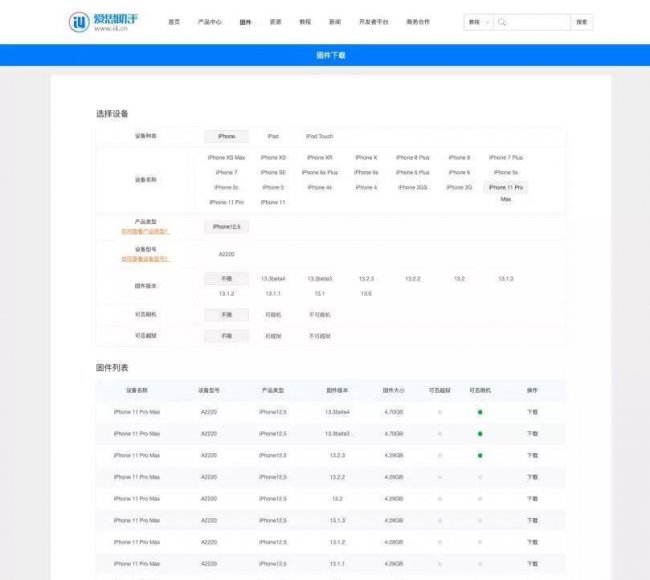650x580 pixels.
Task: Open the 首页 nav item
Action: click(174, 22)
